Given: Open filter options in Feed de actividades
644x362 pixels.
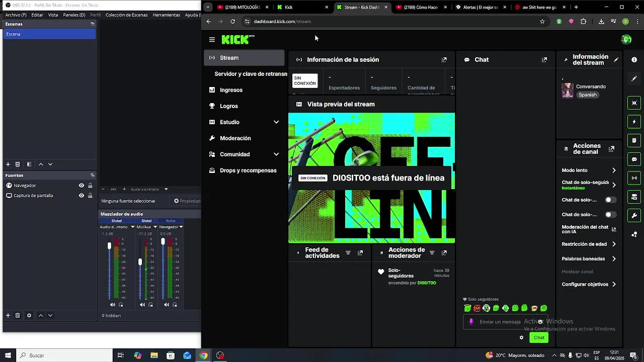Looking at the screenshot, I should (348, 253).
